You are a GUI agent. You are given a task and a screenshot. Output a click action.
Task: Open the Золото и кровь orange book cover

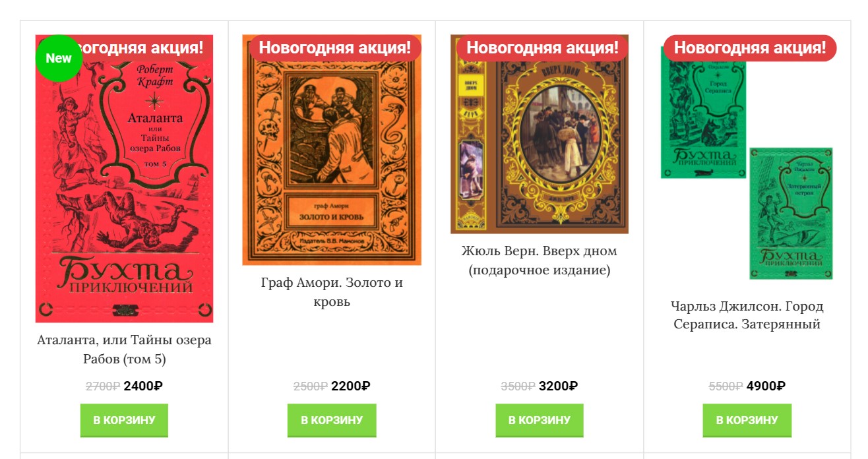point(332,150)
